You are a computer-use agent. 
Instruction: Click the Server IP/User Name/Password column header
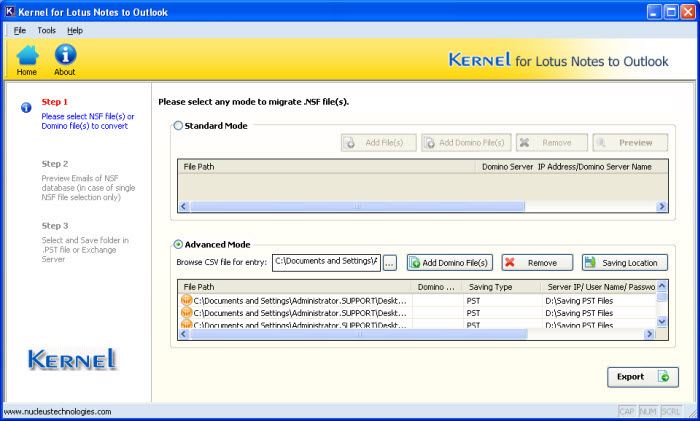click(599, 287)
